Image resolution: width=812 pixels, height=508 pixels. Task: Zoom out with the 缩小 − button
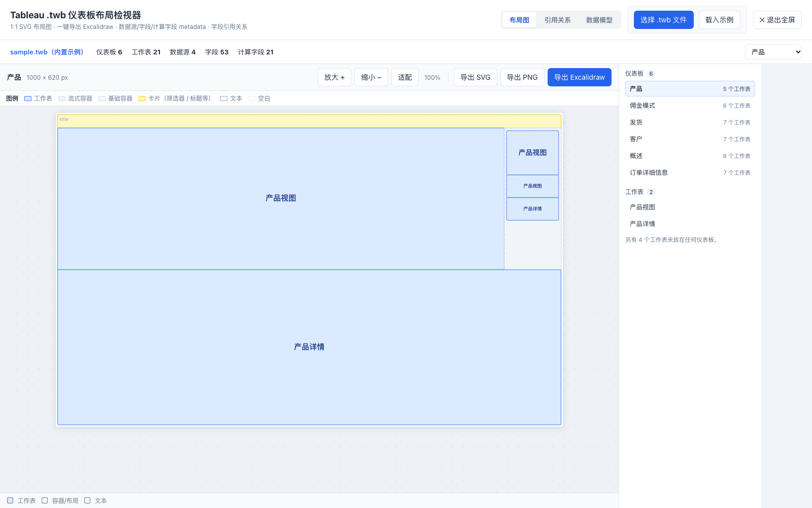pyautogui.click(x=371, y=77)
